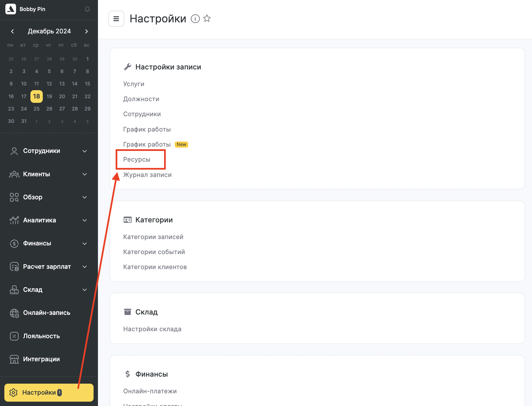This screenshot has height=406, width=532.
Task: Click the Bobby Pin logo icon
Action: (11, 9)
